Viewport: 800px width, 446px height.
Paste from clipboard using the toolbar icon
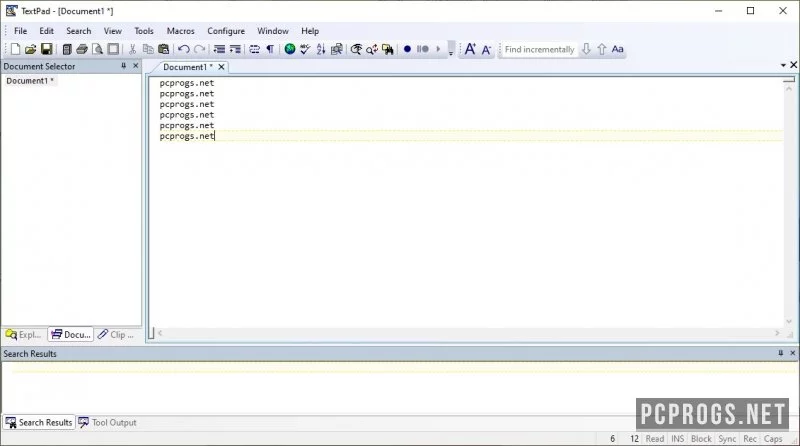point(164,49)
